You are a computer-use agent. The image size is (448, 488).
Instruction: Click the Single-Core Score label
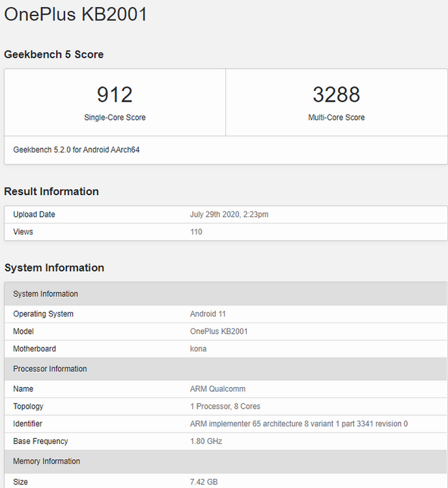(115, 118)
